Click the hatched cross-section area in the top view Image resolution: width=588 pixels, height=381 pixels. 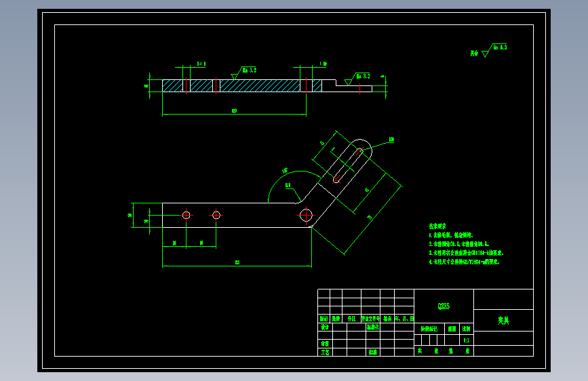pyautogui.click(x=242, y=85)
